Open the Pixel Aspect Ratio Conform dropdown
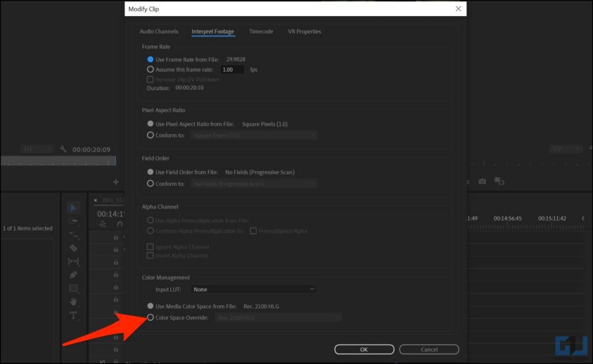Viewport: 593px width, 364px height. [x=253, y=135]
